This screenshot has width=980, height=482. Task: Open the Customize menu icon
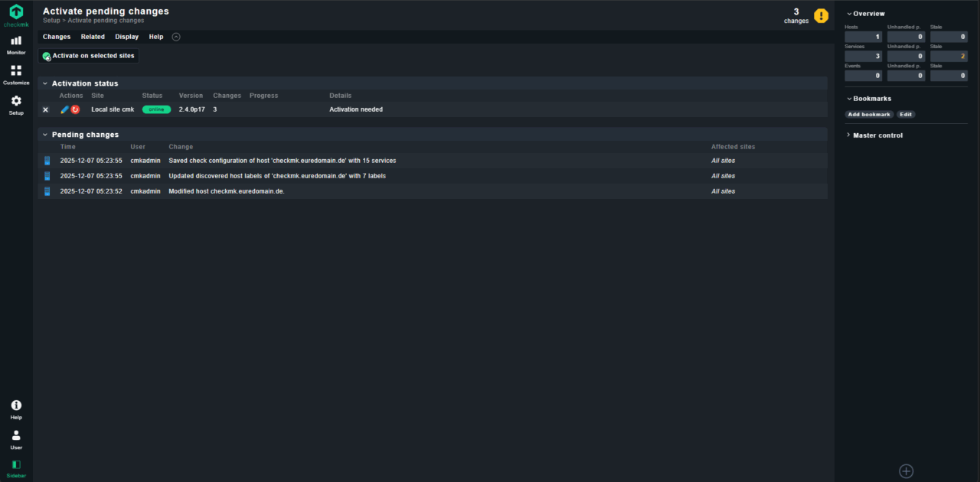(16, 74)
